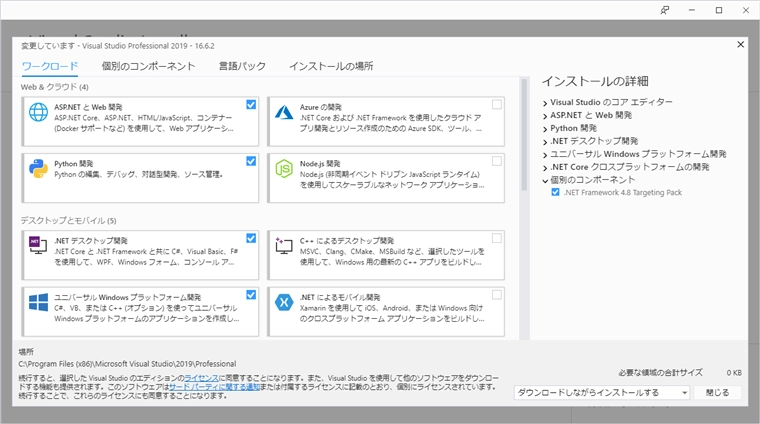760x424 pixels.
Task: Click the インストールの詳細 heading
Action: pos(595,81)
